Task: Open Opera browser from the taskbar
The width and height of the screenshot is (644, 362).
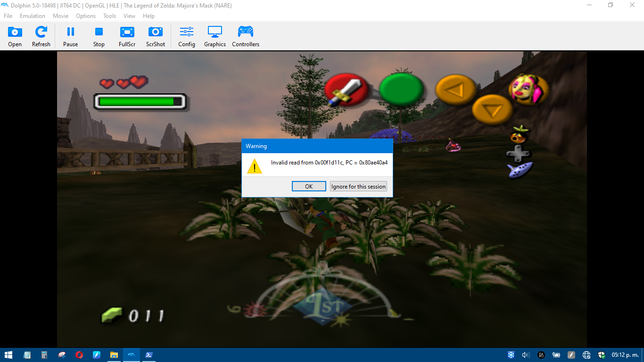Action: [x=79, y=355]
